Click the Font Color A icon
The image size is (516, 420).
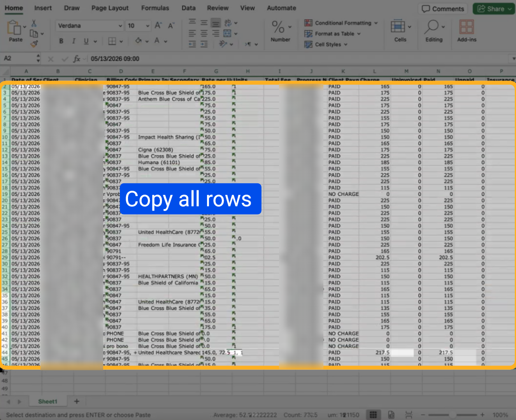(157, 40)
